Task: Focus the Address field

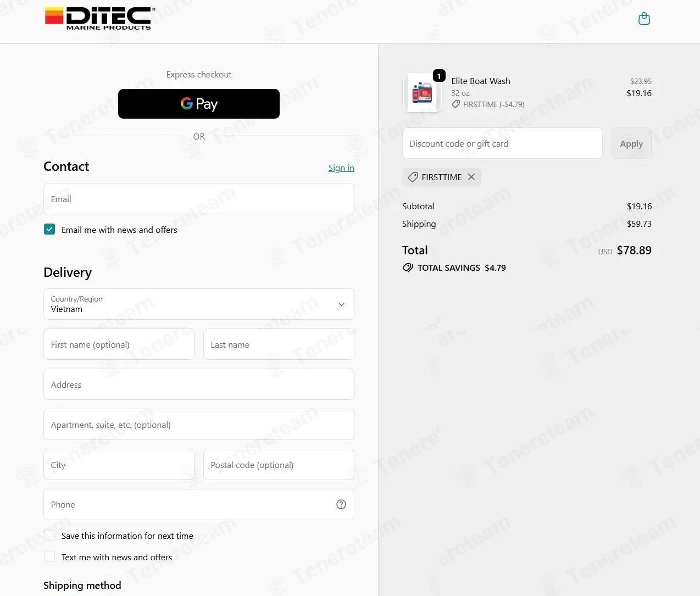Action: click(199, 385)
